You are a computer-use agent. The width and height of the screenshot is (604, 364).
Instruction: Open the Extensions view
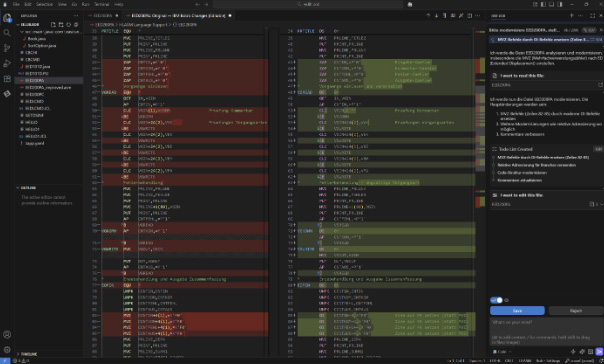click(7, 79)
